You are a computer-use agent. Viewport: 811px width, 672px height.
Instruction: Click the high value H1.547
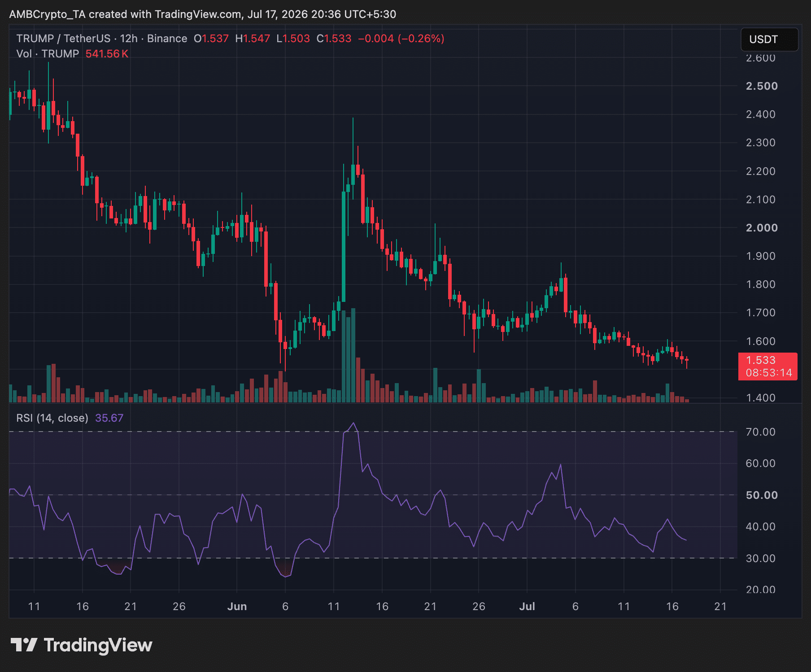click(x=253, y=39)
